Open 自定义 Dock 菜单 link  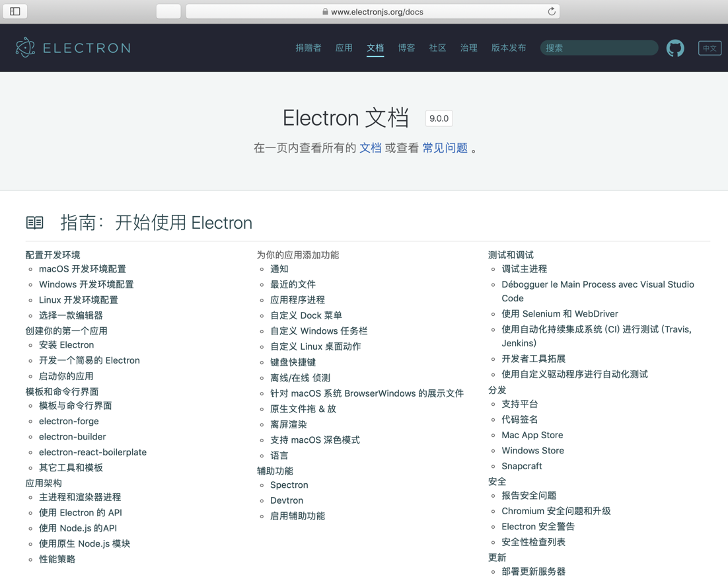306,315
